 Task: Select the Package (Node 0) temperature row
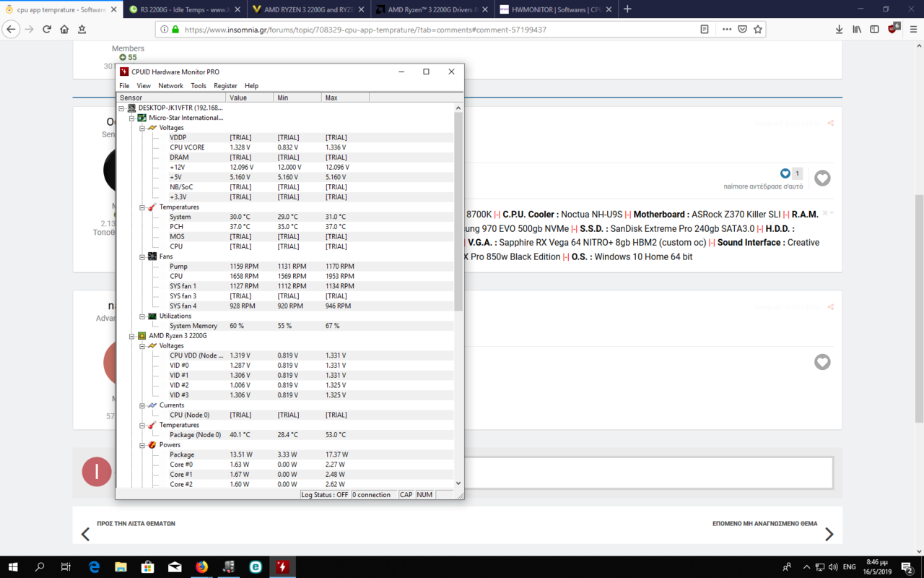(285, 435)
